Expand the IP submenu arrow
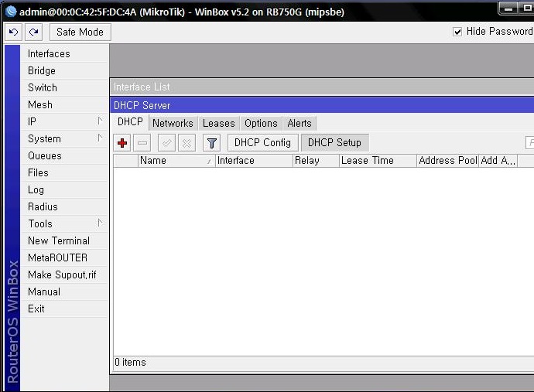 pyautogui.click(x=100, y=121)
